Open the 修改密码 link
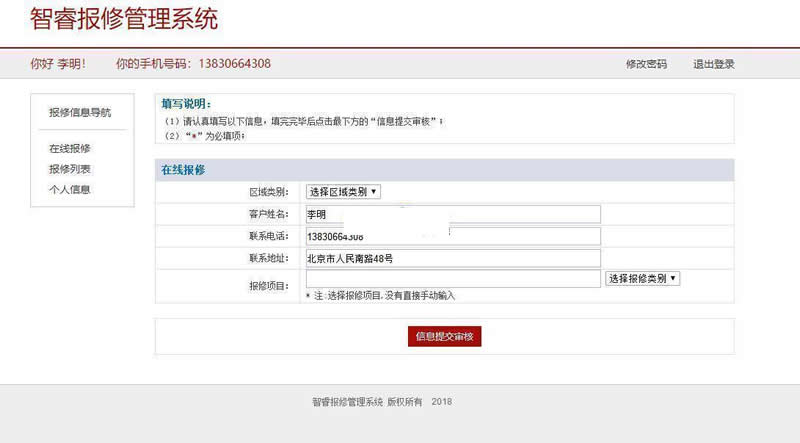Screen dimensions: 800x443 point(646,64)
